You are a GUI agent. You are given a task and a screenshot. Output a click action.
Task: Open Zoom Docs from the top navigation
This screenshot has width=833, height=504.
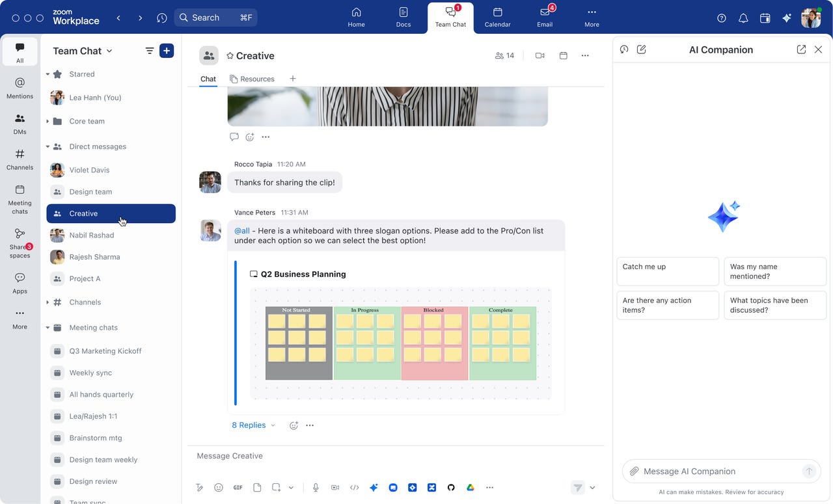[403, 18]
